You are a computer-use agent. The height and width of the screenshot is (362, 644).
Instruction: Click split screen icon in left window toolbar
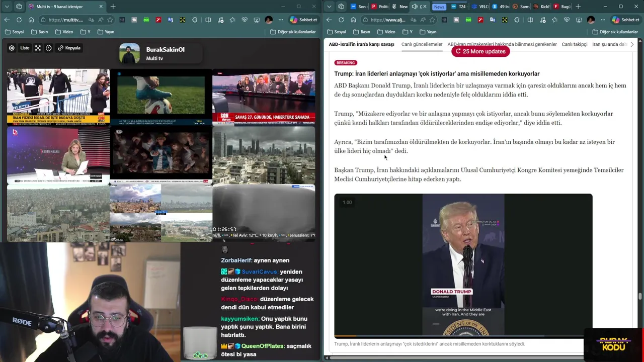coord(208,20)
